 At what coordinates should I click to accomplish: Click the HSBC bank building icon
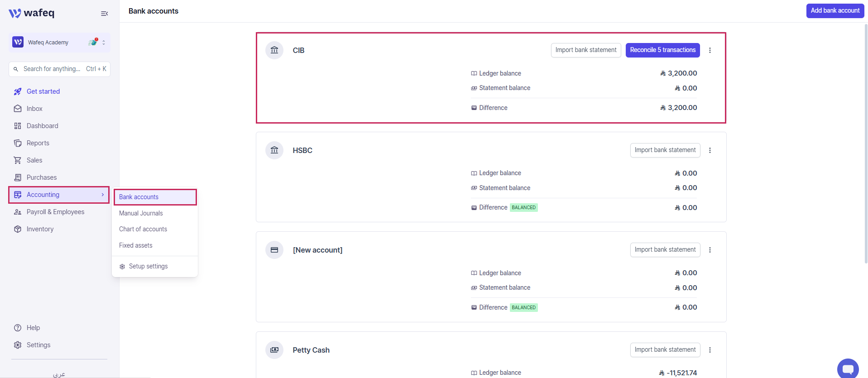pos(274,150)
